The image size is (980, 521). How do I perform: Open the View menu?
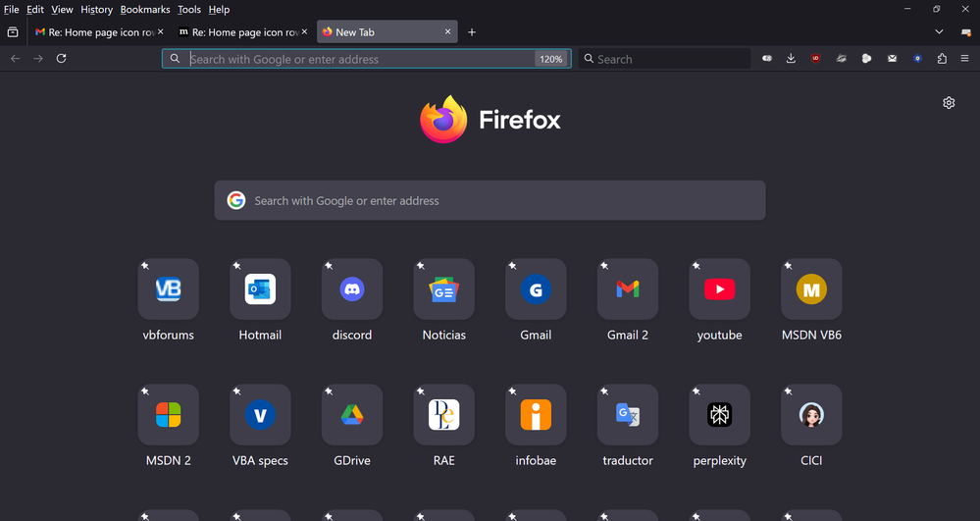pyautogui.click(x=62, y=10)
